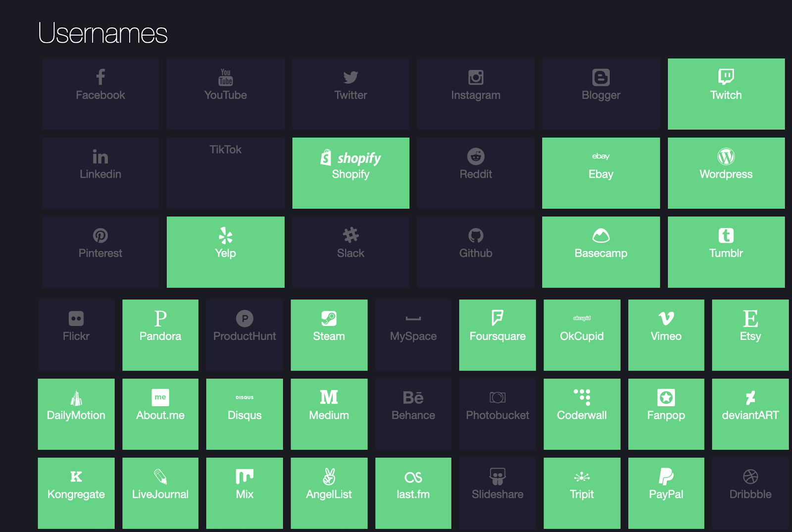This screenshot has width=792, height=532.
Task: Click the About.me "me" icon
Action: coord(160,397)
